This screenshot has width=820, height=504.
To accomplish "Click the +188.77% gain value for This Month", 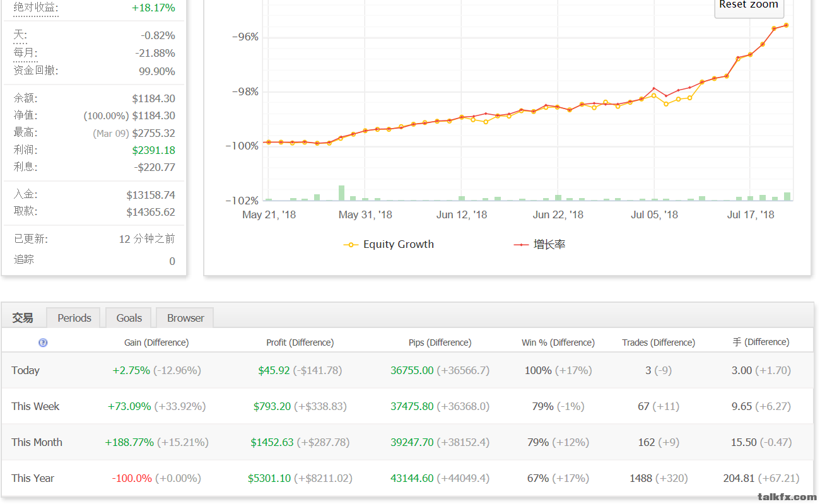I will pyautogui.click(x=129, y=442).
